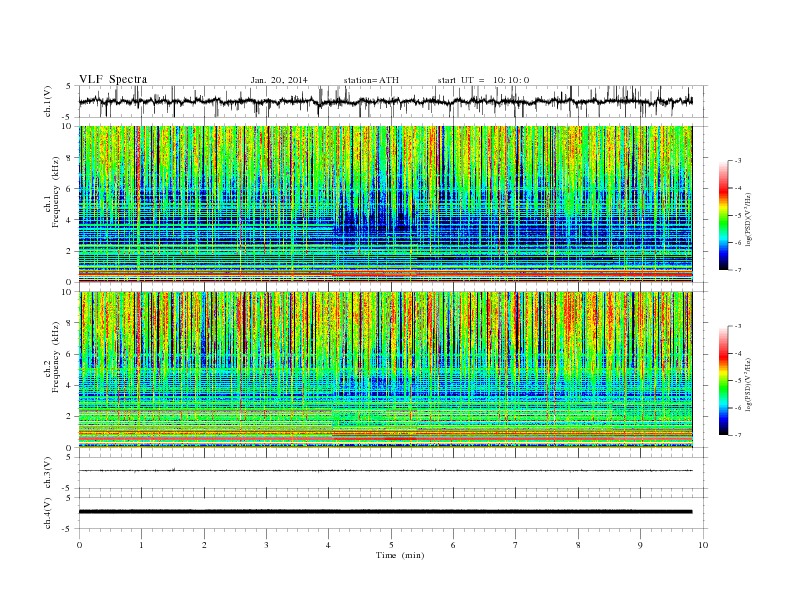The image size is (792, 612).
Task: Click the x-axis tick label "5"
Action: [x=391, y=545]
